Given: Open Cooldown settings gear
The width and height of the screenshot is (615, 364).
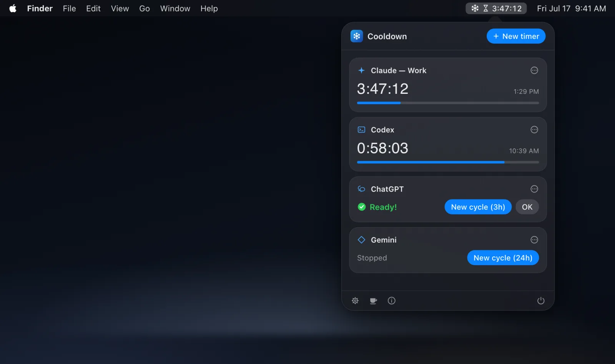Looking at the screenshot, I should coord(355,301).
